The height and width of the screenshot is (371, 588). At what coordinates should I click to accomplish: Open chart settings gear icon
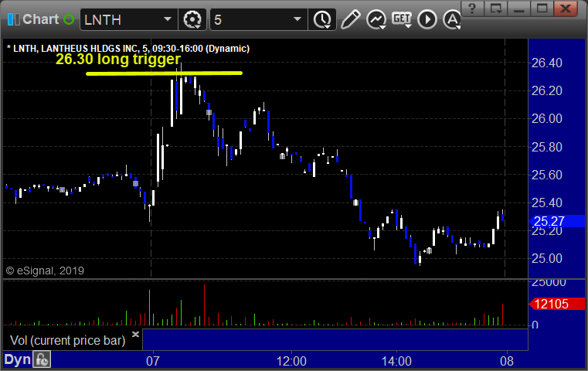point(192,19)
